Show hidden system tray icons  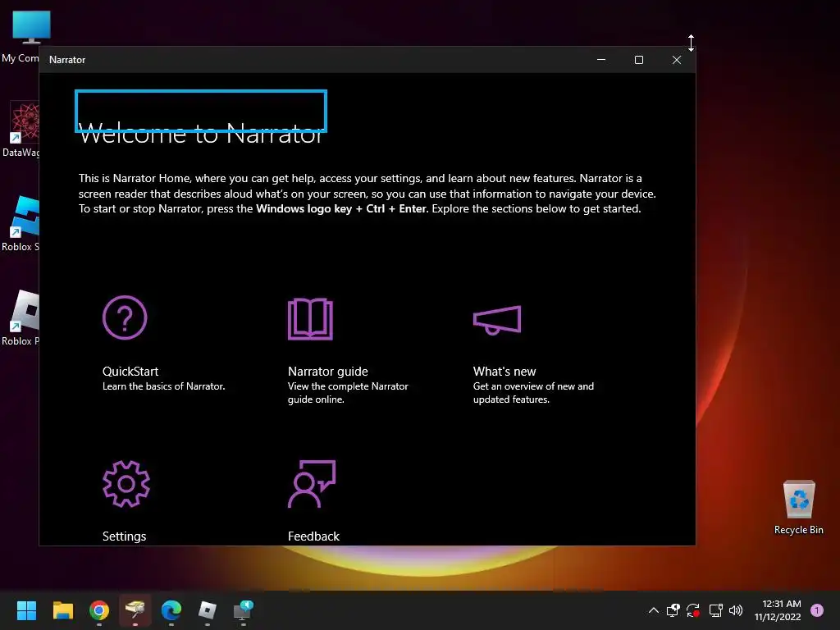[654, 610]
